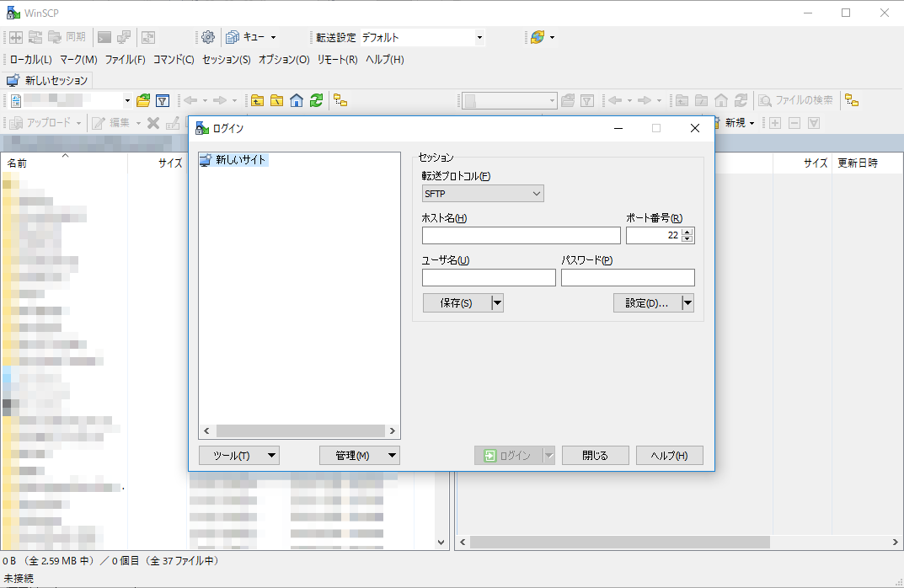Image resolution: width=904 pixels, height=588 pixels.
Task: Open the remote directory selector combo box
Action: (x=510, y=101)
